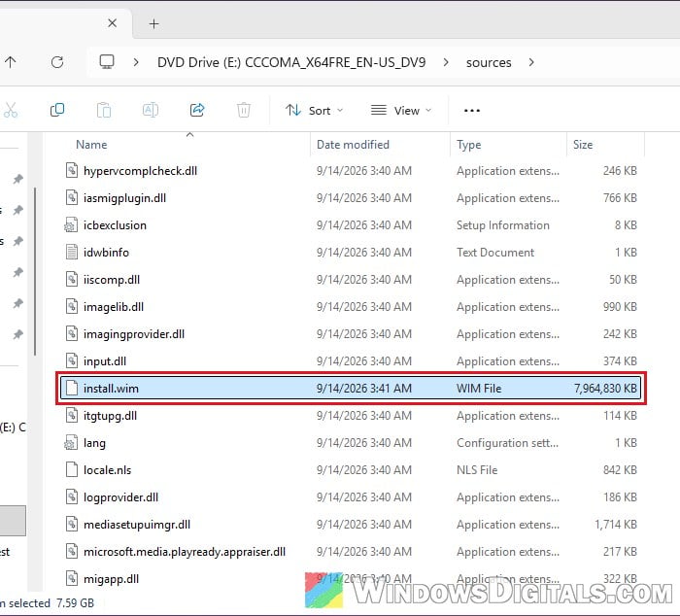Click the Share icon in toolbar

click(197, 110)
